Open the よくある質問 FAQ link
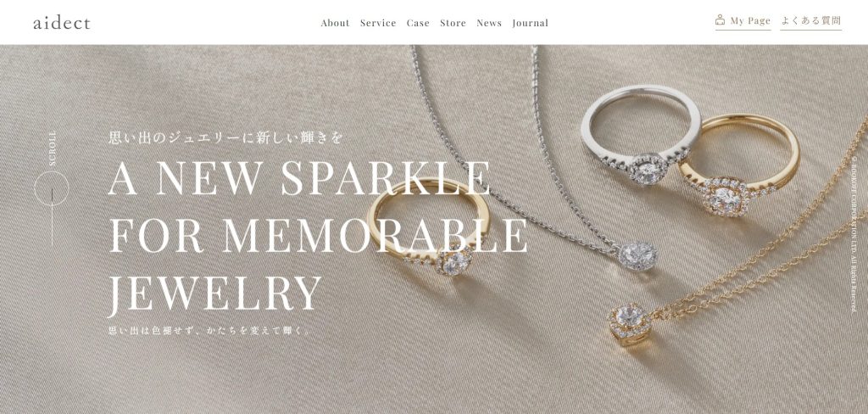The width and height of the screenshot is (868, 414). click(x=811, y=21)
